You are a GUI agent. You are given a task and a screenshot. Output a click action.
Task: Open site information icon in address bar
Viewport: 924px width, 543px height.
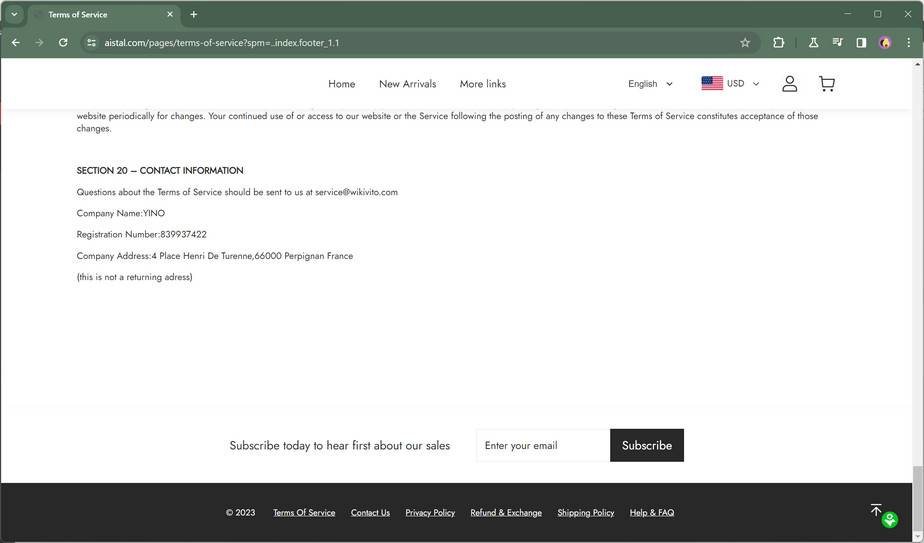(91, 42)
